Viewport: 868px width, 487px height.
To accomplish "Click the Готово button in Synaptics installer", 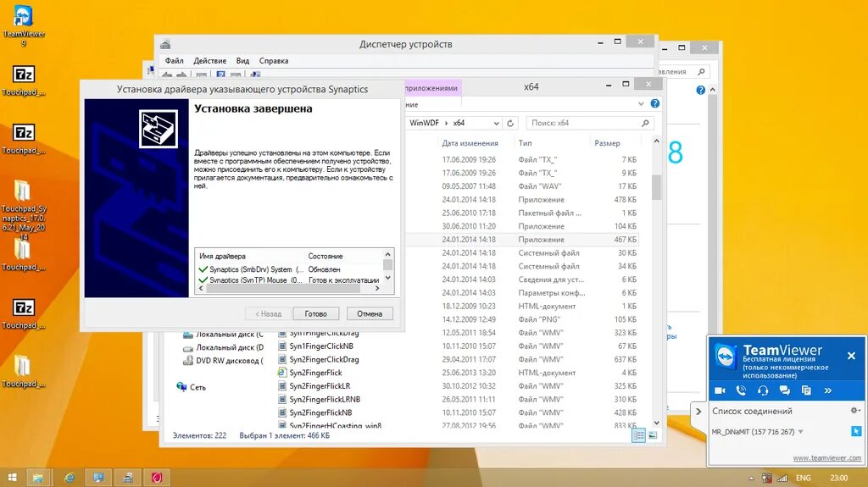I will 315,313.
